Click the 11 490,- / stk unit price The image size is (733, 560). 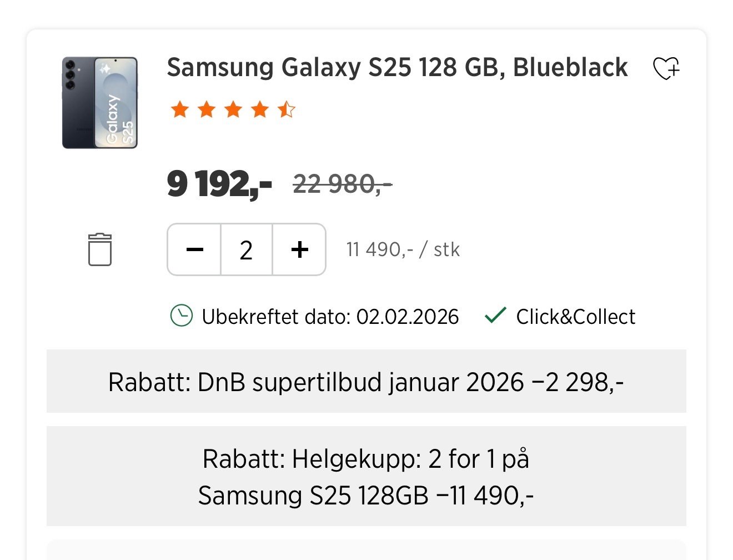click(403, 249)
